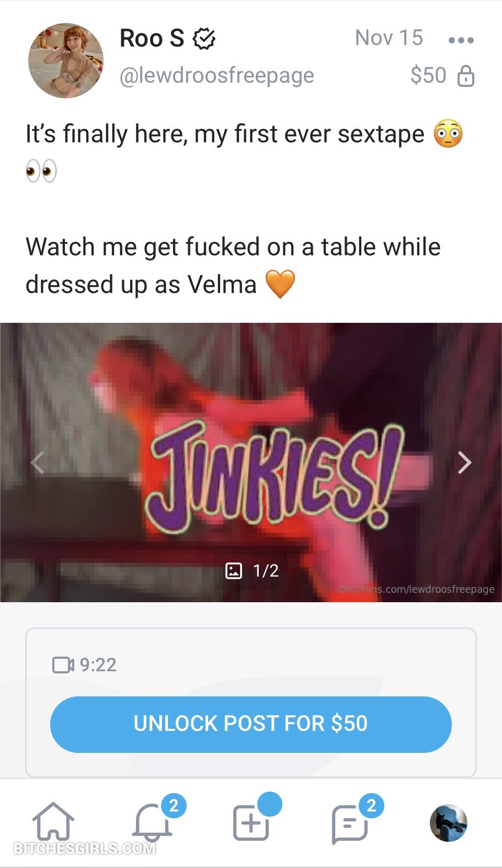
Task: Show previous media with left chevron
Action: click(x=37, y=463)
